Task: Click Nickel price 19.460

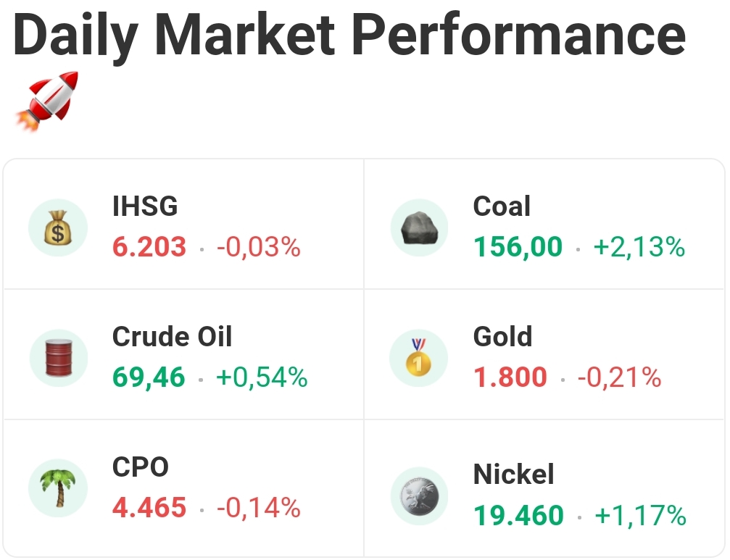Action: (x=518, y=515)
